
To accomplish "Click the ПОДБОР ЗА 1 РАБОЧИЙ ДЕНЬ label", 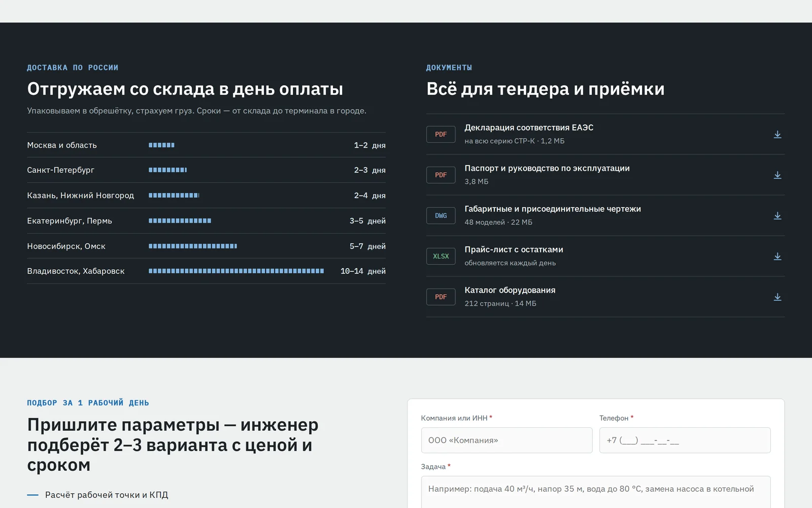I will pos(88,403).
